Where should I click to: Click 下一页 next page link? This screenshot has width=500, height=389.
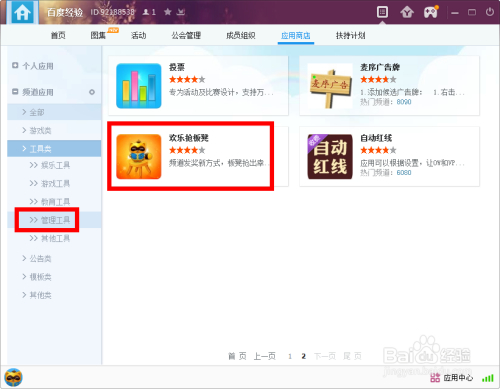coord(325,356)
